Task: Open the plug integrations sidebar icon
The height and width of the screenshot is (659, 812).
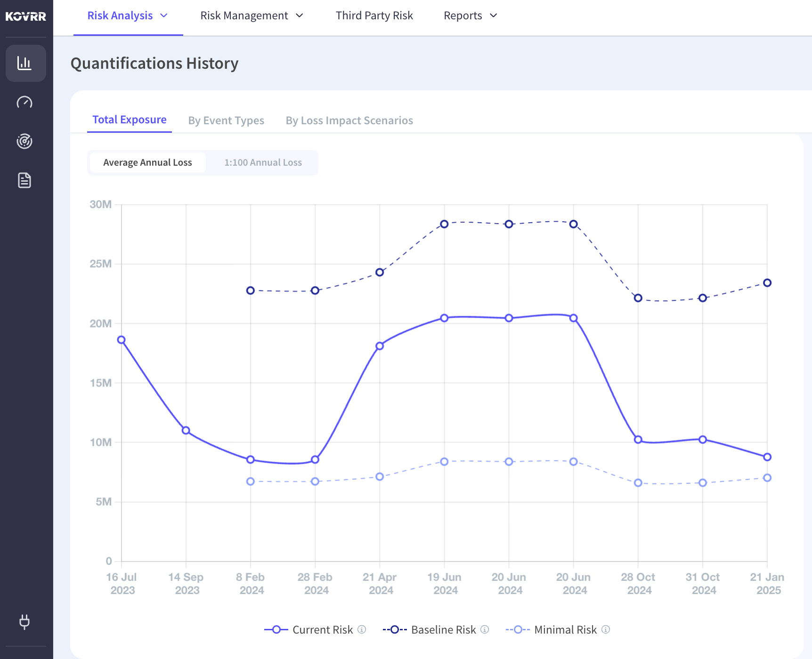Action: click(x=24, y=622)
